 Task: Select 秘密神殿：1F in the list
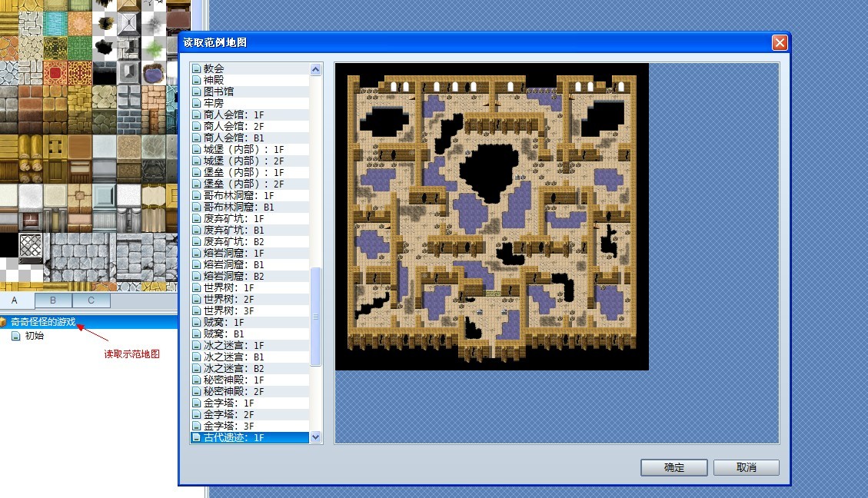click(250, 380)
